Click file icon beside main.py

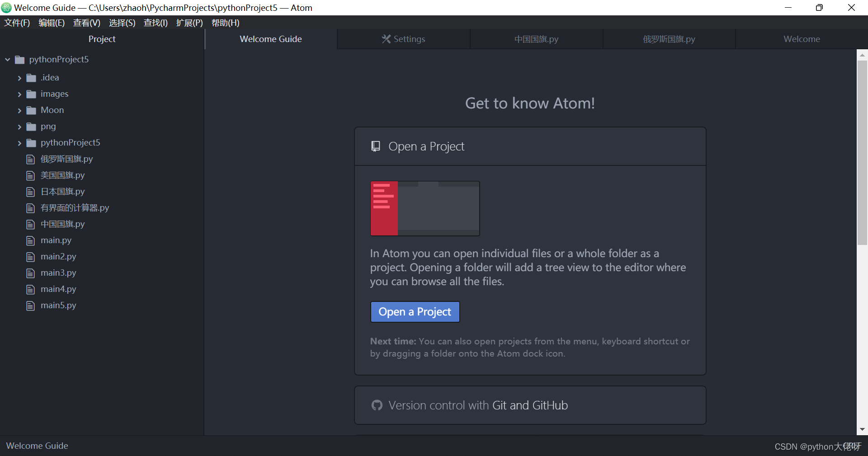coord(30,240)
